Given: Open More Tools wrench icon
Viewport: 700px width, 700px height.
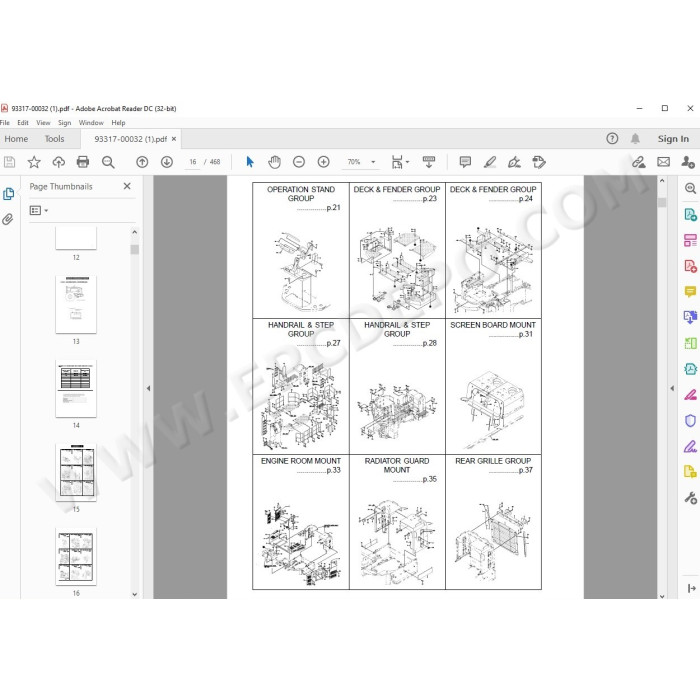Looking at the screenshot, I should (690, 498).
